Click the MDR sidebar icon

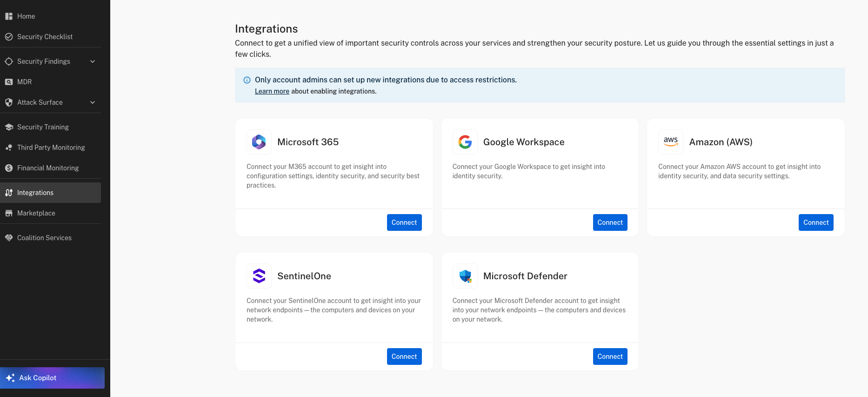[9, 82]
